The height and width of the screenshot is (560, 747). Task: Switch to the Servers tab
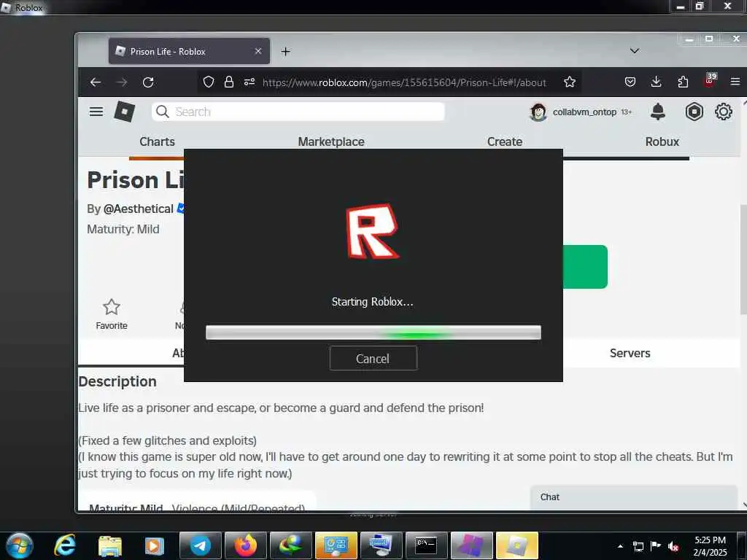[630, 353]
